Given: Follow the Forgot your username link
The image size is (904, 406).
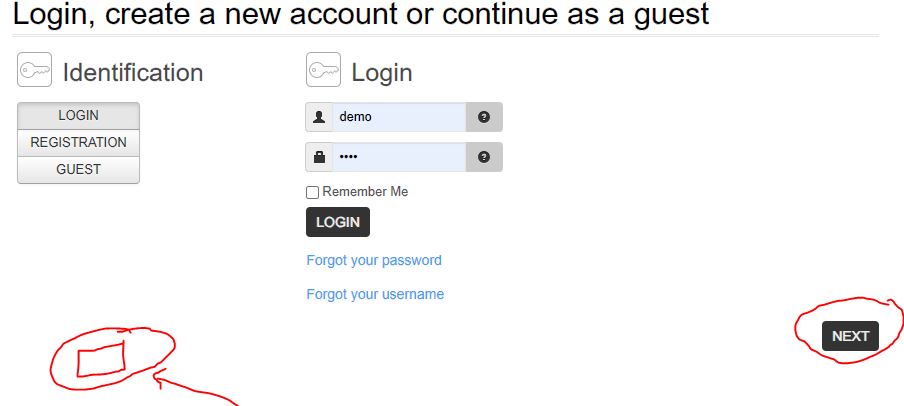Looking at the screenshot, I should coord(375,294).
